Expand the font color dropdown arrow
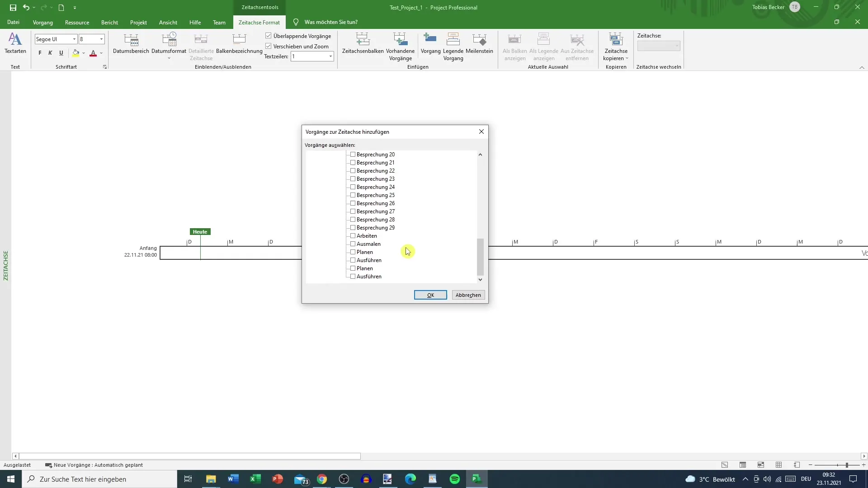Viewport: 868px width, 488px height. click(x=101, y=53)
